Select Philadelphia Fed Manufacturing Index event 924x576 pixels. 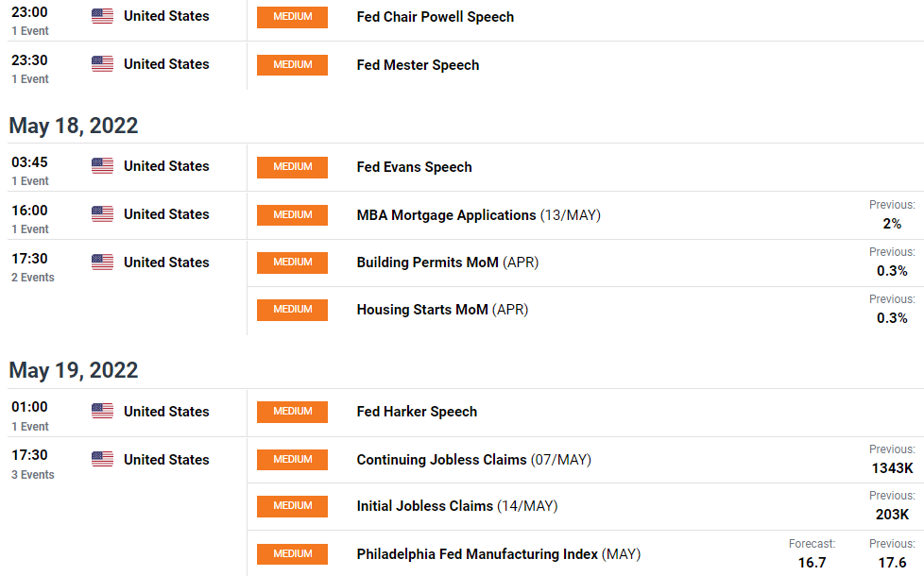[499, 554]
